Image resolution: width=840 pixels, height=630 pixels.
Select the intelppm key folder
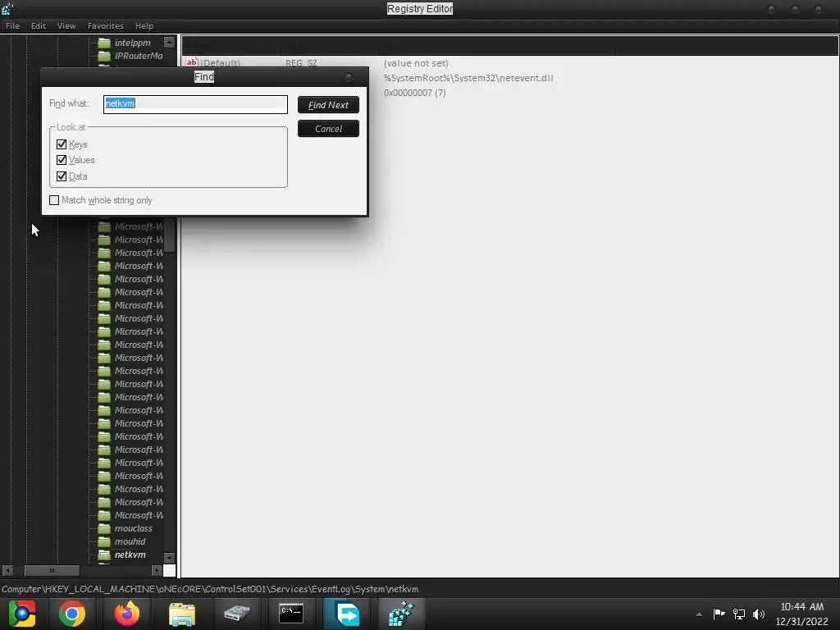tap(132, 43)
